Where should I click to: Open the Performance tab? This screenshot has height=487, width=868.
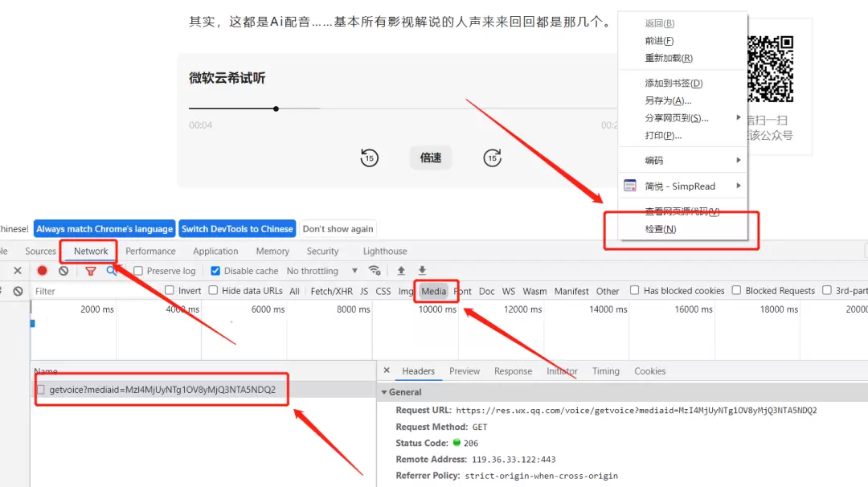(x=150, y=251)
